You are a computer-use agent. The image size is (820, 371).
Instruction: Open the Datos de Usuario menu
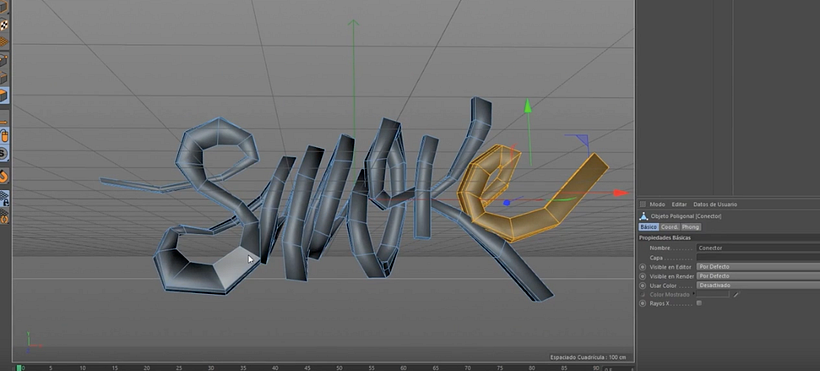point(715,204)
